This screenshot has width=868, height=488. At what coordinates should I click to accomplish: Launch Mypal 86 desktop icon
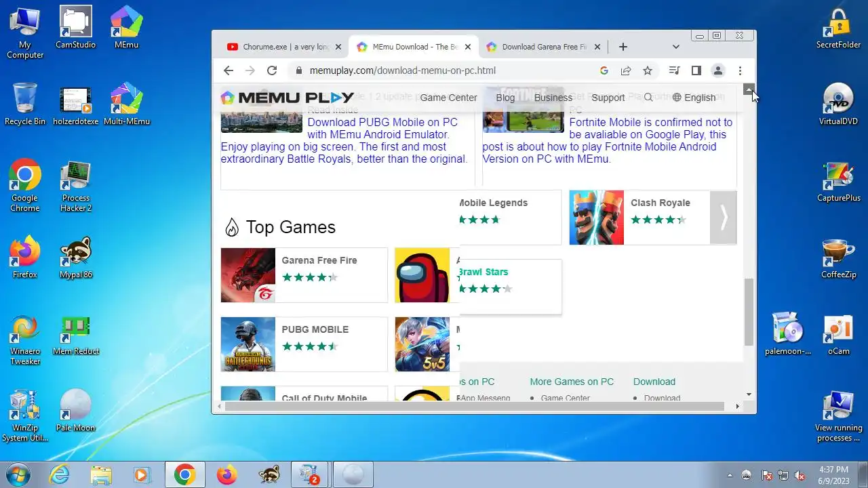click(x=76, y=257)
